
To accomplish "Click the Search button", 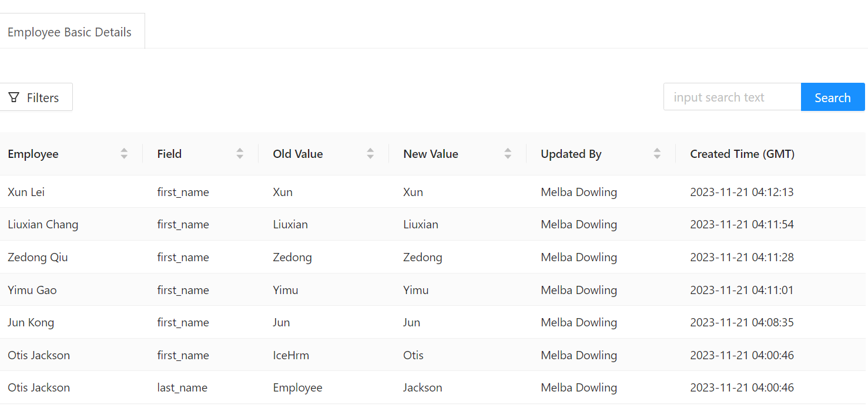I will point(832,97).
